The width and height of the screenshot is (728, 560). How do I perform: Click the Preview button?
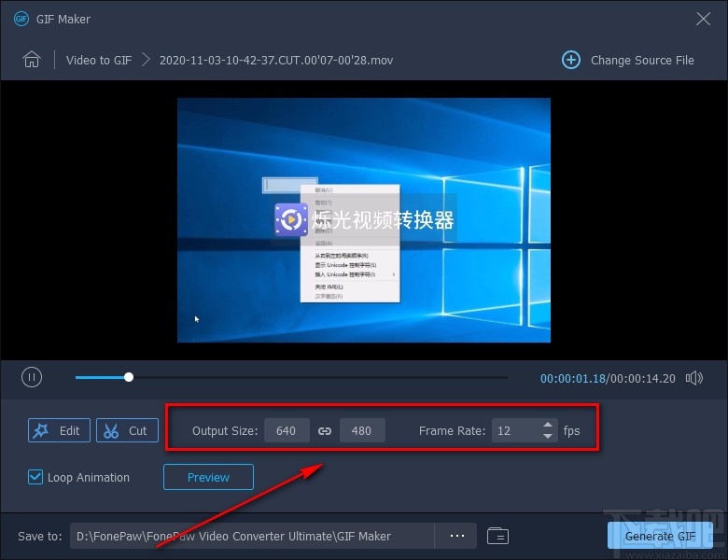point(208,477)
